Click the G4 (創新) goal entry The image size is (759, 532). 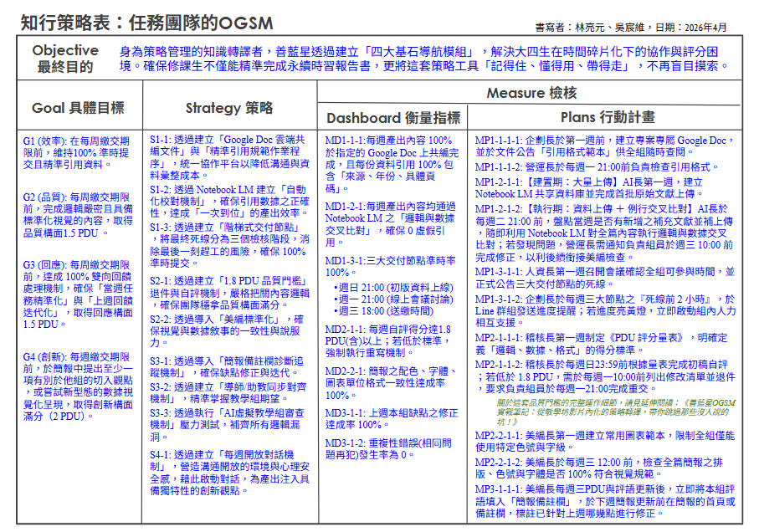tap(76, 386)
